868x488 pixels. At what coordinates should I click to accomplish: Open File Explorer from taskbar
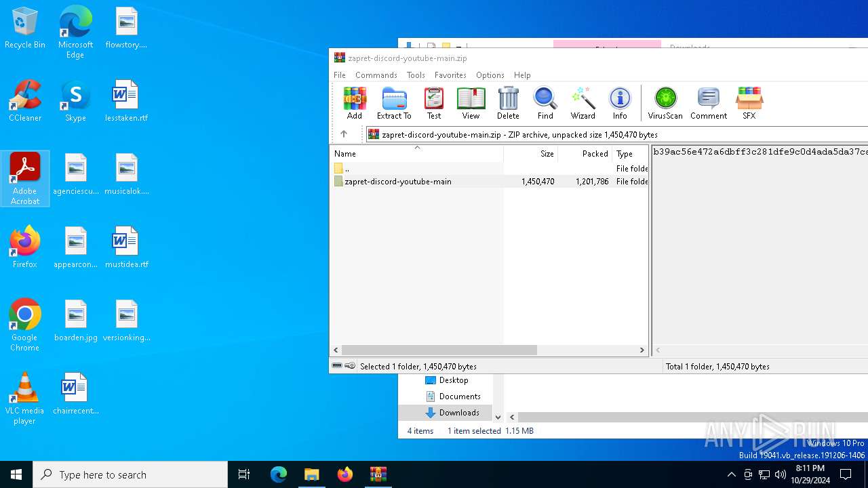coord(311,474)
